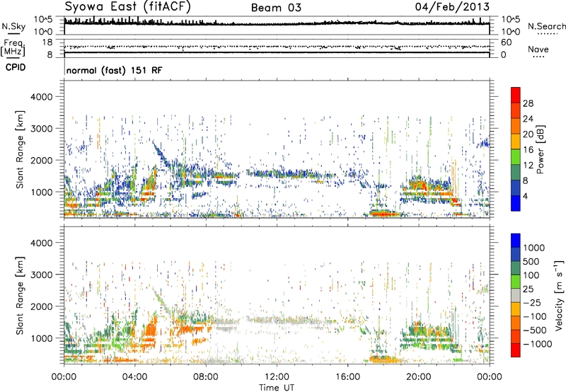
Task: Pick the yellow-orange segment between 16 and 20 dB
Action: (x=516, y=142)
